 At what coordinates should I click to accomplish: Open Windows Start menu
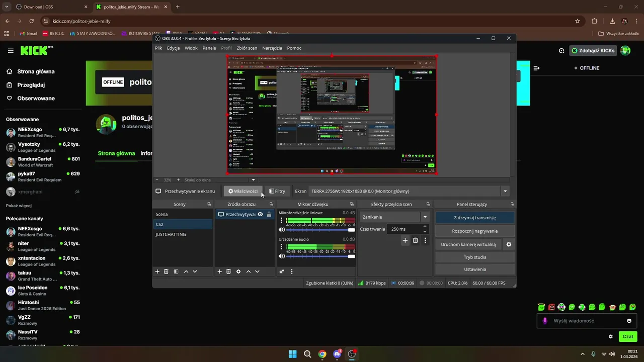(292, 354)
